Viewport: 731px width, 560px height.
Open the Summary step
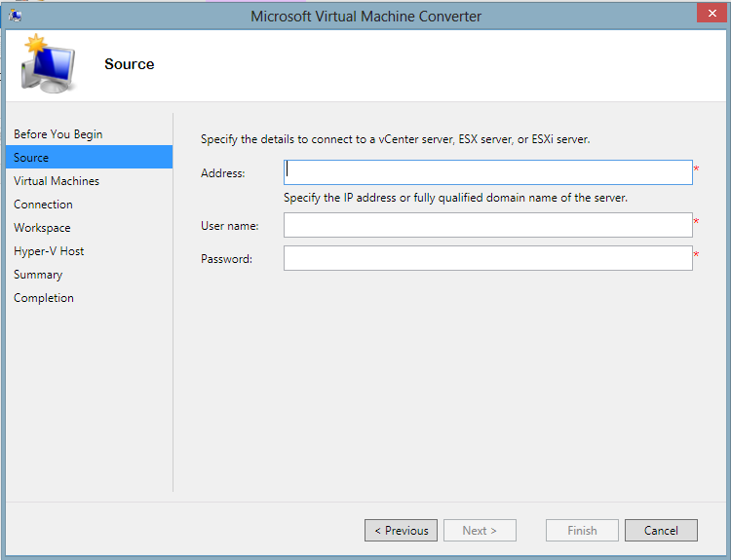tap(38, 275)
